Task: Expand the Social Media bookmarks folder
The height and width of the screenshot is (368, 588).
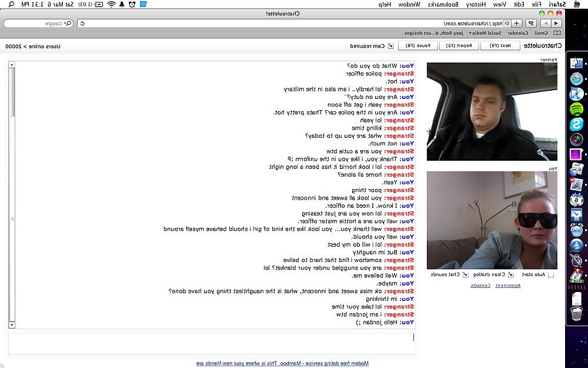Action: [485, 33]
